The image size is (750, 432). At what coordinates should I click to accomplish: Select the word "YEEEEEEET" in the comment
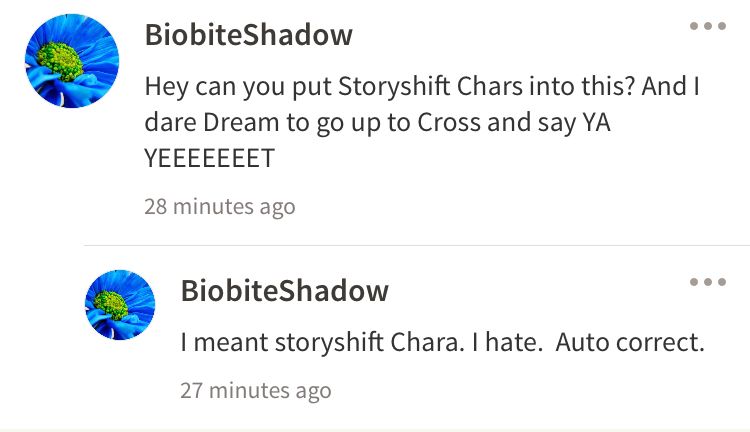[210, 158]
